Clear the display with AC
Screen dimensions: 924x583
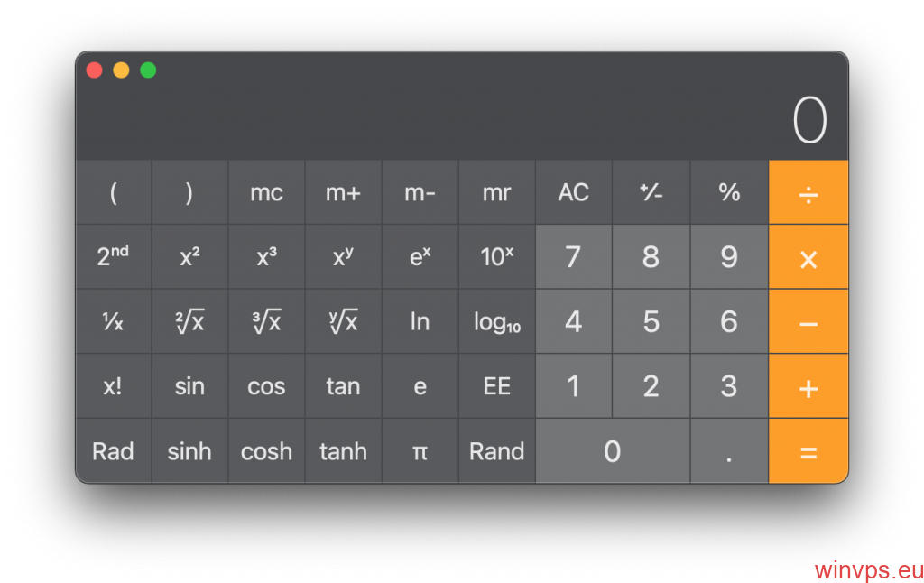(x=573, y=192)
